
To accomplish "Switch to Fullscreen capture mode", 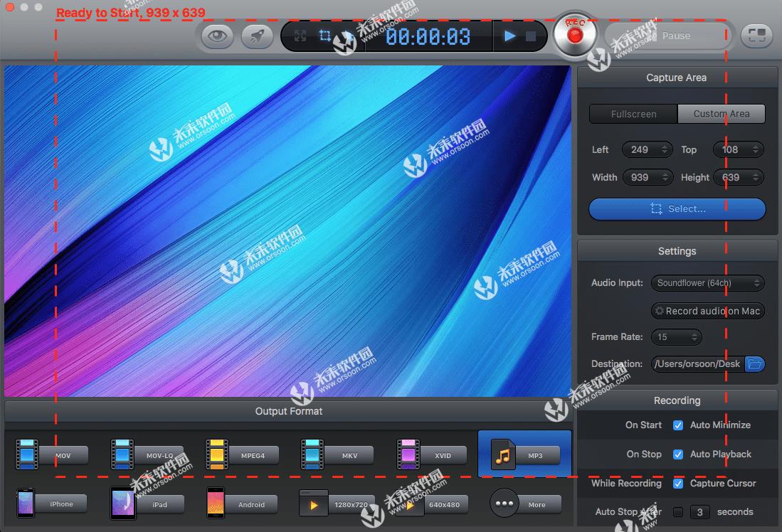I will 633,113.
